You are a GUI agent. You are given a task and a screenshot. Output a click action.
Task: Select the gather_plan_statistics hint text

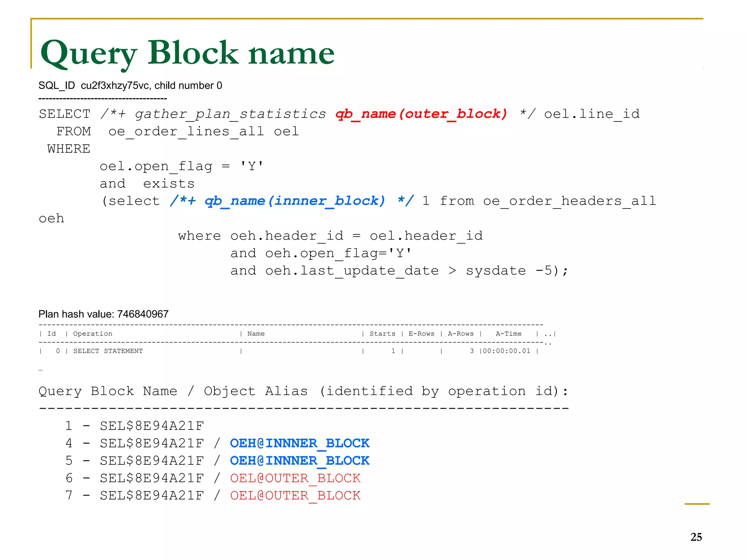click(231, 114)
